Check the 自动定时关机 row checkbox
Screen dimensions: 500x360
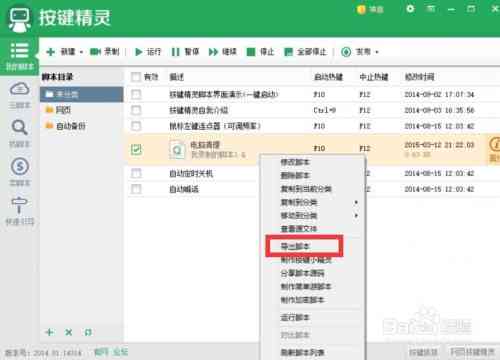point(136,173)
